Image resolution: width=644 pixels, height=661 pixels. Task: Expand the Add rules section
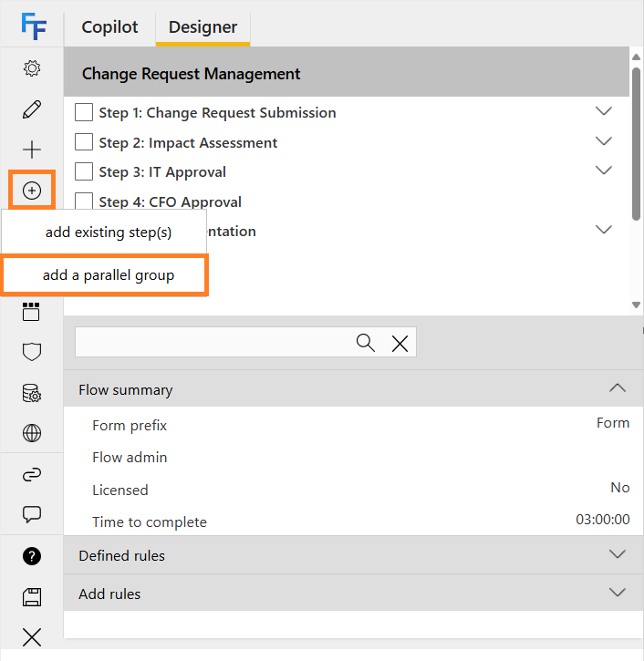[x=618, y=593]
